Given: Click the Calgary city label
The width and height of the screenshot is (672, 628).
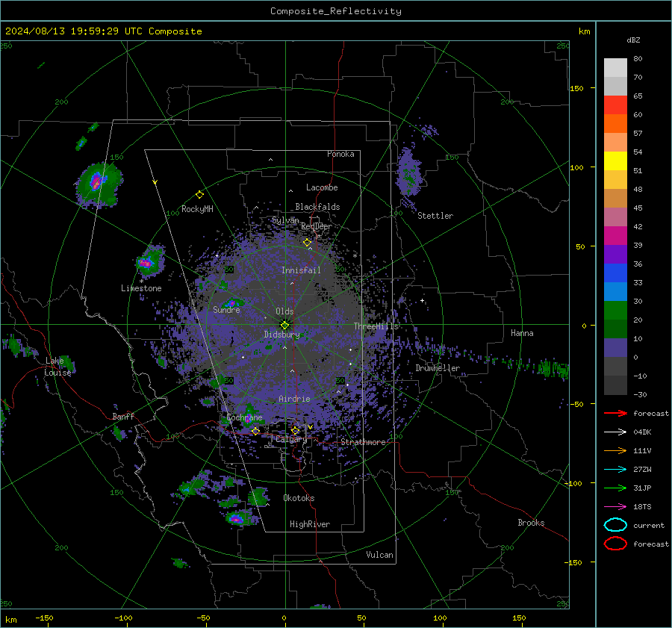Looking at the screenshot, I should click(x=291, y=439).
